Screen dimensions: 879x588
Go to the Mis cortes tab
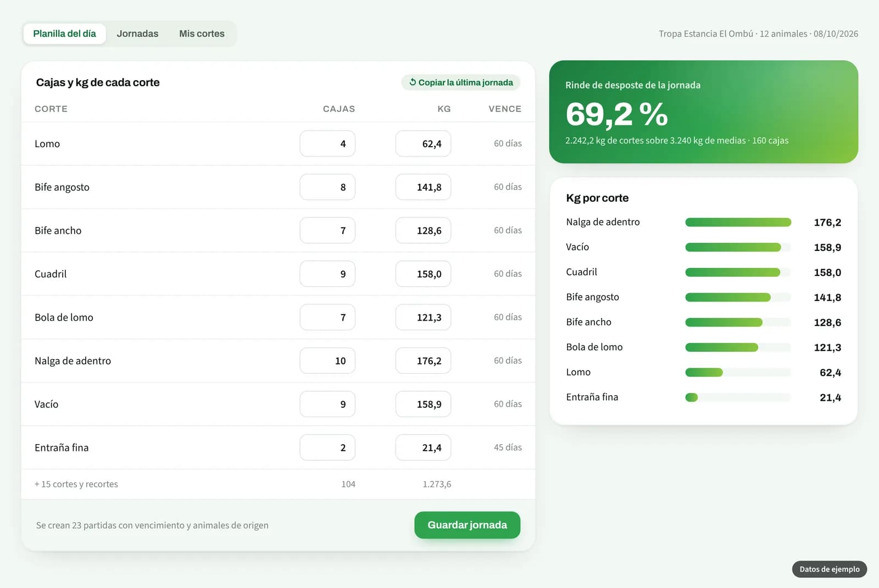tap(202, 33)
